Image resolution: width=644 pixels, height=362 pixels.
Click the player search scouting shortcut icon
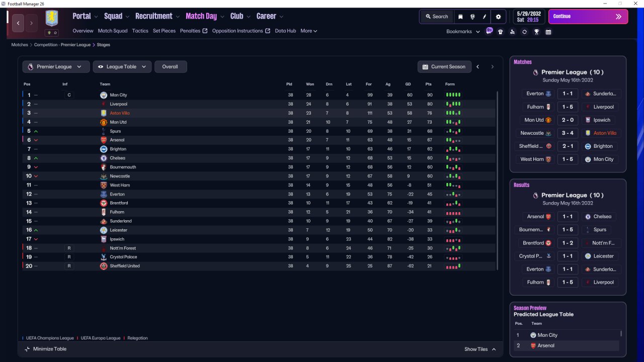point(512,32)
